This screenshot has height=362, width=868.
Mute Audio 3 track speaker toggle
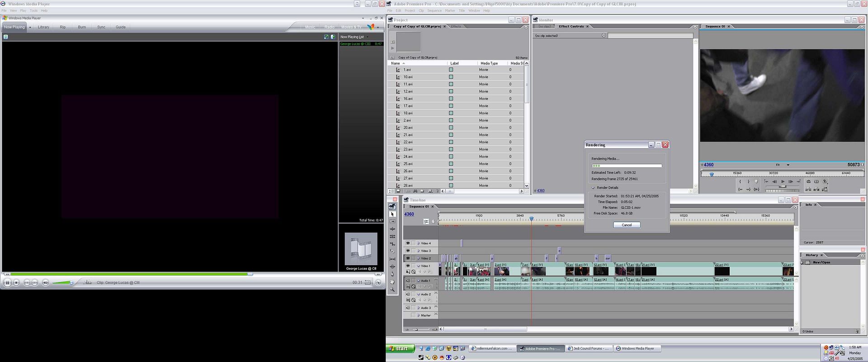click(408, 308)
